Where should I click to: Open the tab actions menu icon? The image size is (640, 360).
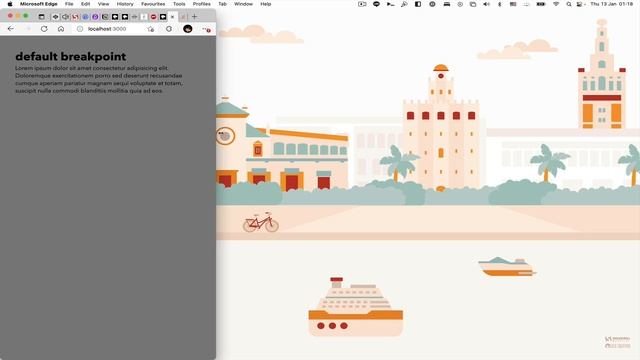42,17
